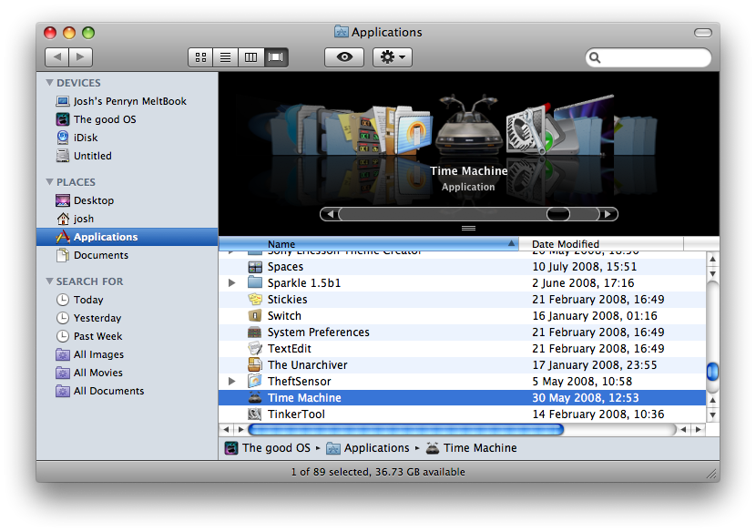Image resolution: width=756 pixels, height=532 pixels.
Task: Sort by Name column header
Action: (369, 244)
